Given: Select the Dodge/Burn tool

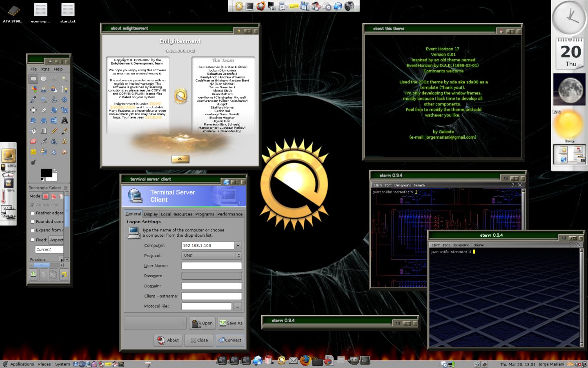Looking at the screenshot, I should tap(33, 162).
